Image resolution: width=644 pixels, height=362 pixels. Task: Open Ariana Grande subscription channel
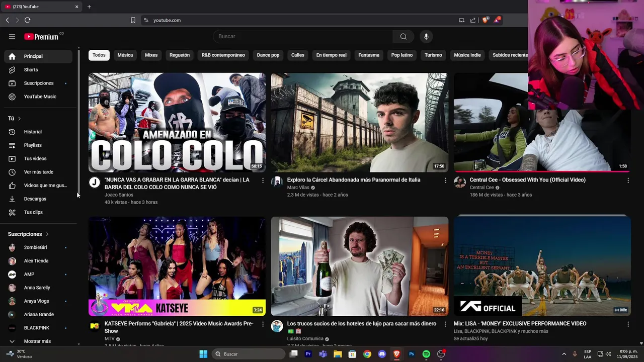tap(38, 314)
